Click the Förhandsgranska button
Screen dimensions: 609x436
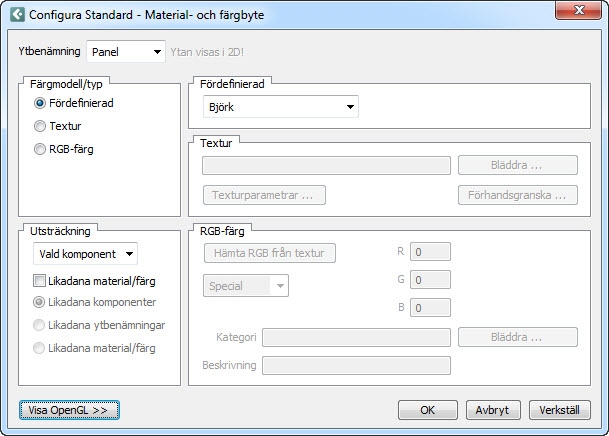518,195
